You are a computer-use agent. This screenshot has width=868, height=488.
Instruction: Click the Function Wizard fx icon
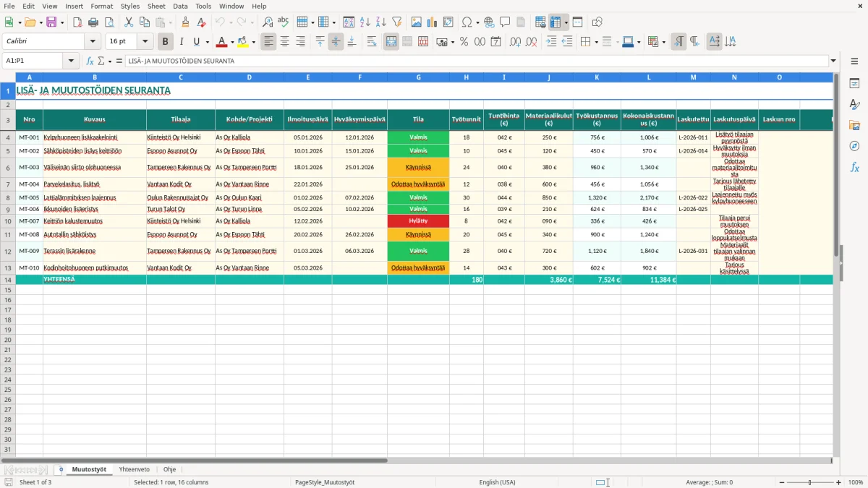pos(90,61)
